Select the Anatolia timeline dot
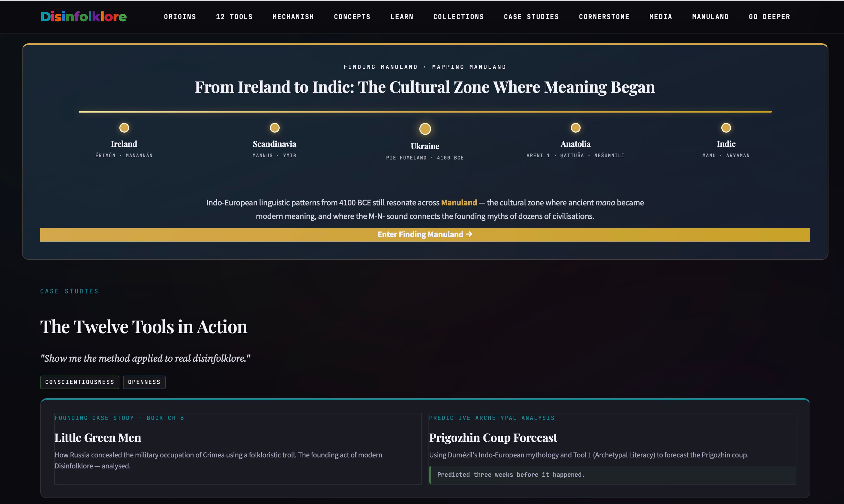844x504 pixels. 576,128
